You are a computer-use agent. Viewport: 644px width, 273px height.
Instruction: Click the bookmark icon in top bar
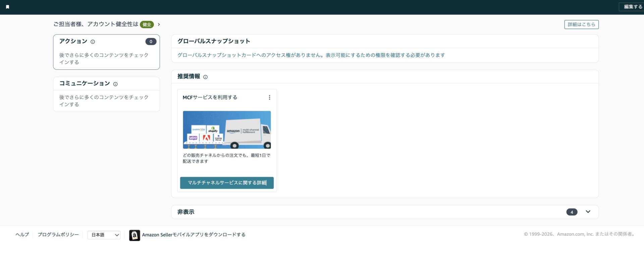[7, 7]
